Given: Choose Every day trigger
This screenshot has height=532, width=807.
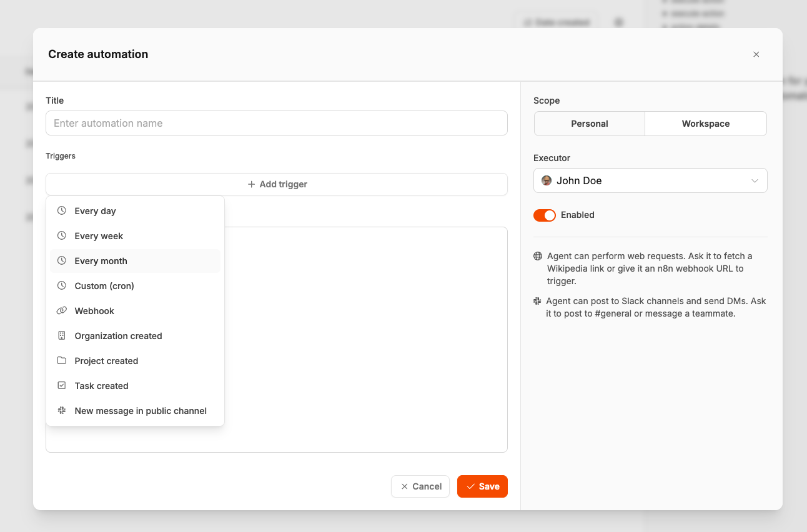Looking at the screenshot, I should click(x=135, y=211).
